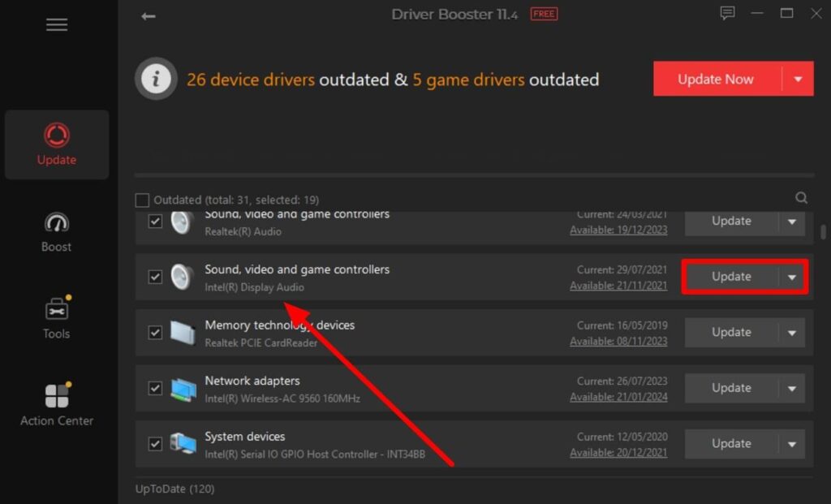Click the Update Now button
The height and width of the screenshot is (504, 831).
[x=717, y=79]
